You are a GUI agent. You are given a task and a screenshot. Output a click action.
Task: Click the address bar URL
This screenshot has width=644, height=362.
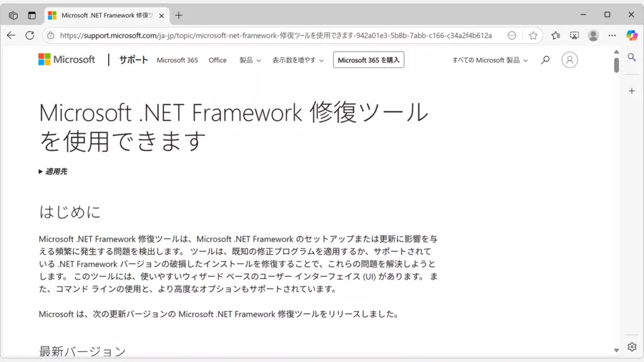(x=275, y=35)
